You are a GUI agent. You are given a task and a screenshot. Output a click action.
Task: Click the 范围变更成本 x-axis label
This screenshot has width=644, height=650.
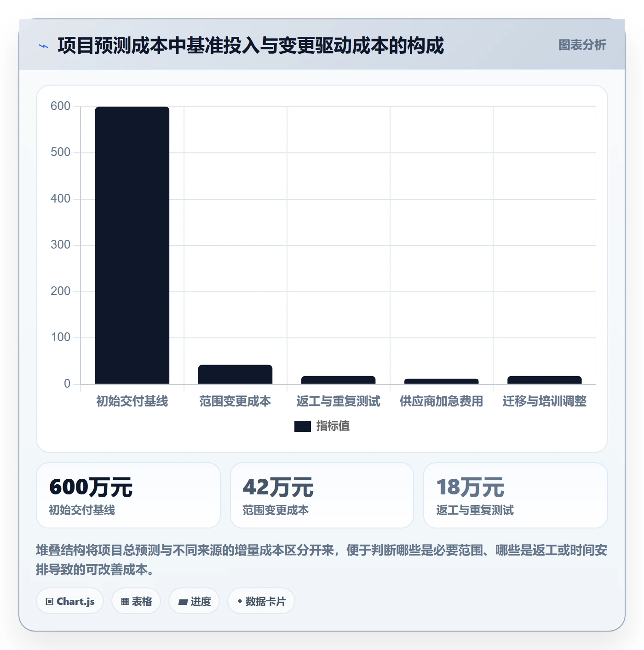tap(235, 401)
